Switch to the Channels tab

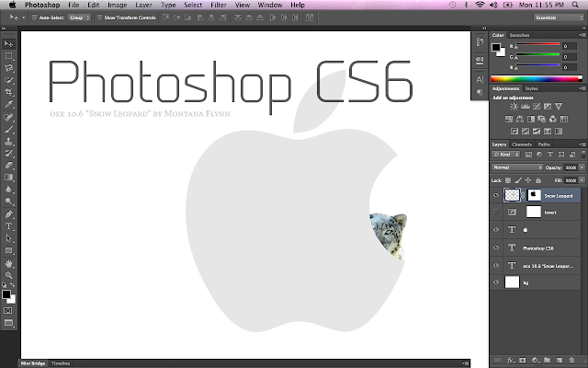point(522,144)
